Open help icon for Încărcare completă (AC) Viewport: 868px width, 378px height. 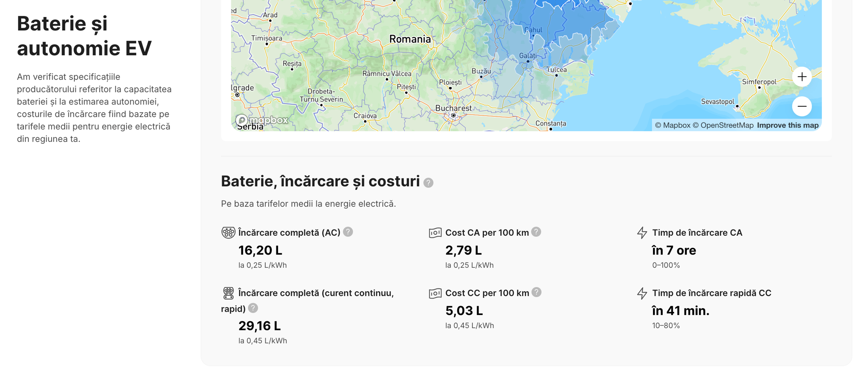(x=348, y=232)
